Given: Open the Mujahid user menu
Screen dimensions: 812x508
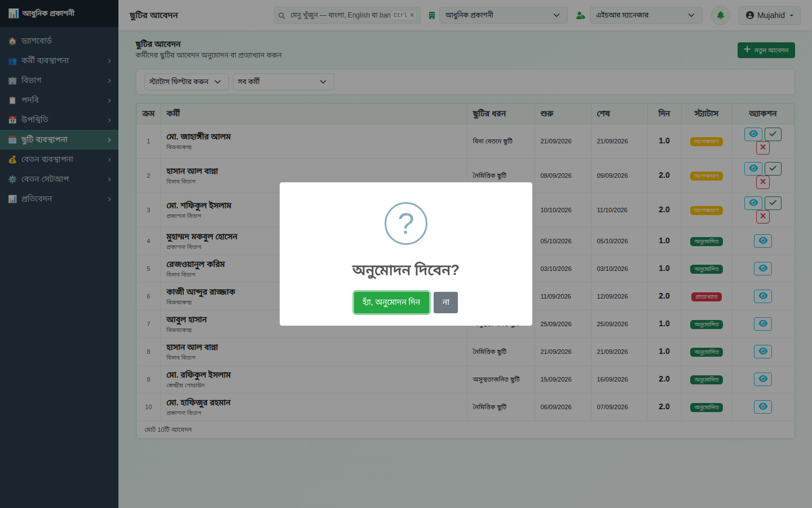Looking at the screenshot, I should 769,15.
